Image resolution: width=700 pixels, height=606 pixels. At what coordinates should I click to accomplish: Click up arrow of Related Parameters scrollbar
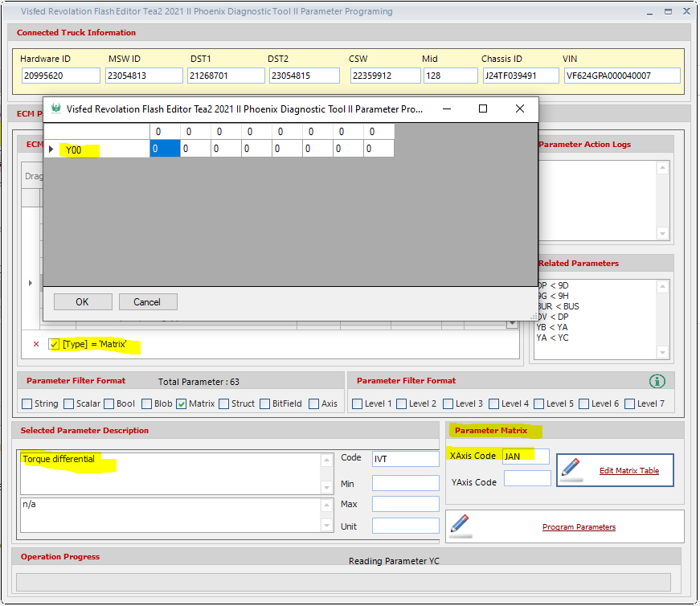pyautogui.click(x=662, y=287)
